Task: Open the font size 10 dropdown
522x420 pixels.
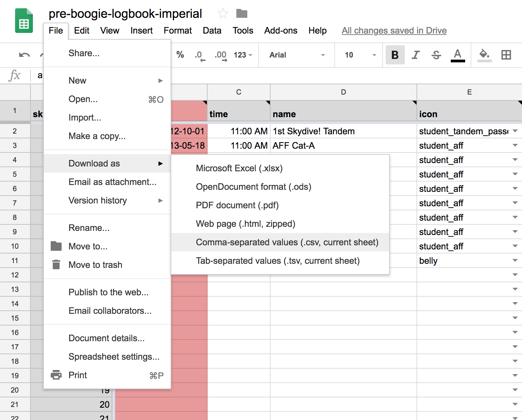Action: (360, 55)
